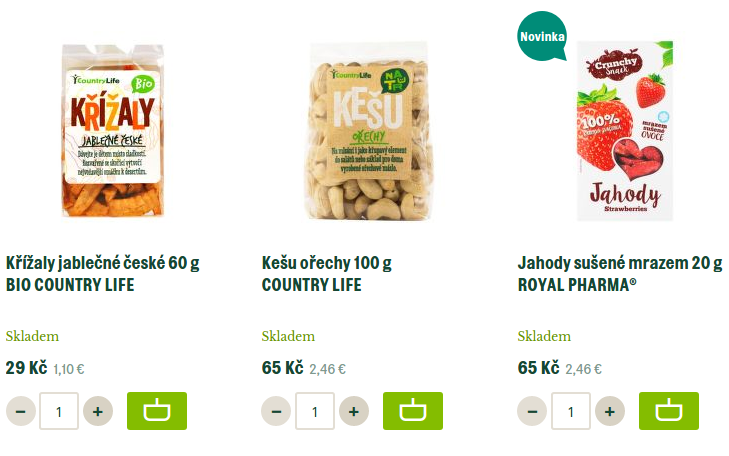Focus quantity field for Křížaly jablečné
729x456 pixels.
59,411
